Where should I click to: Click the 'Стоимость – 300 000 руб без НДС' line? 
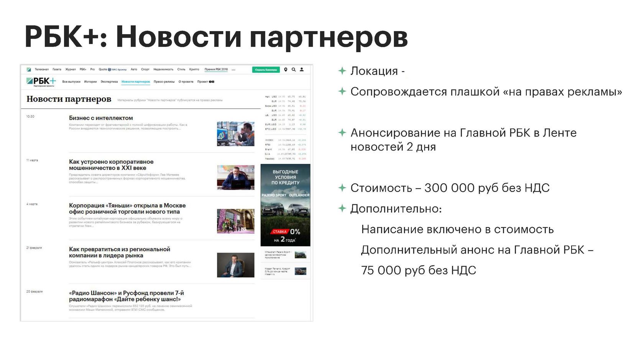click(450, 188)
